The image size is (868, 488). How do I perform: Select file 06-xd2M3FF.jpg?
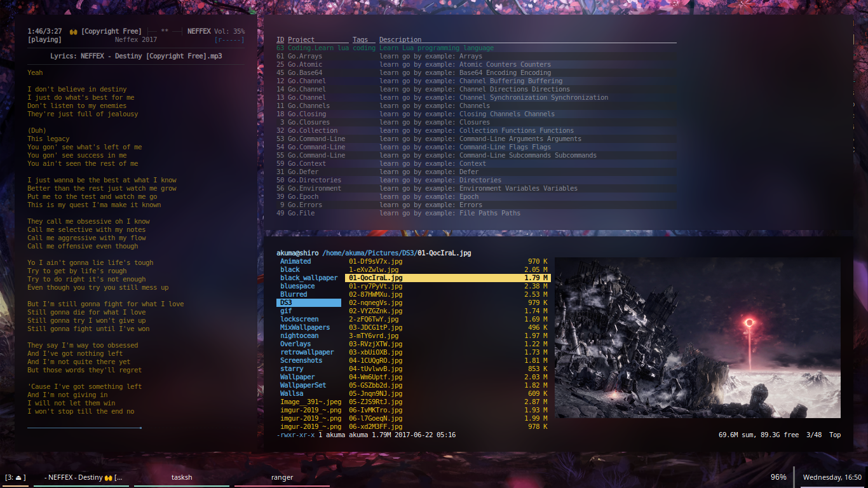(x=447, y=426)
